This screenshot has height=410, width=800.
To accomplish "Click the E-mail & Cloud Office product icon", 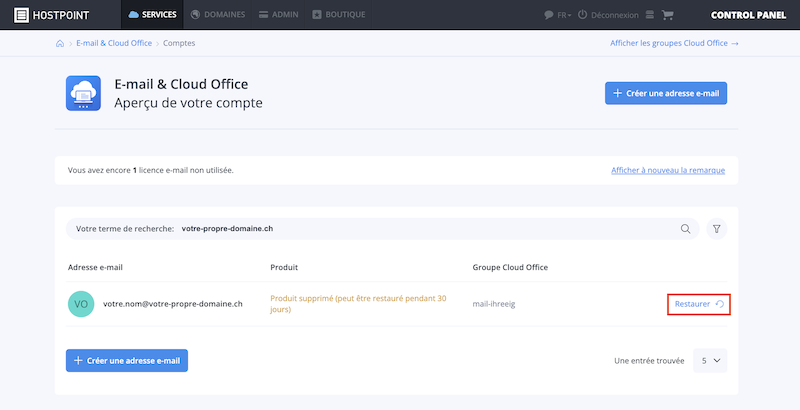I will click(83, 93).
